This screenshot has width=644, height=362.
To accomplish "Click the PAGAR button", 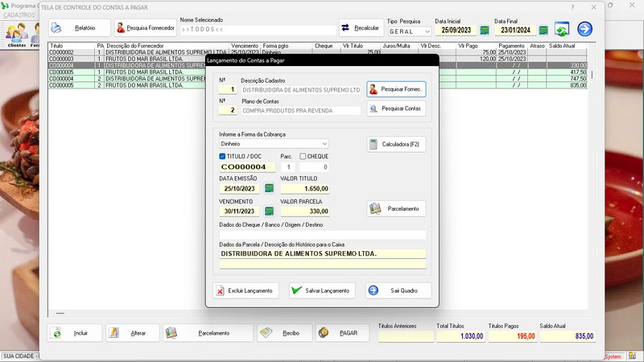I will (343, 333).
